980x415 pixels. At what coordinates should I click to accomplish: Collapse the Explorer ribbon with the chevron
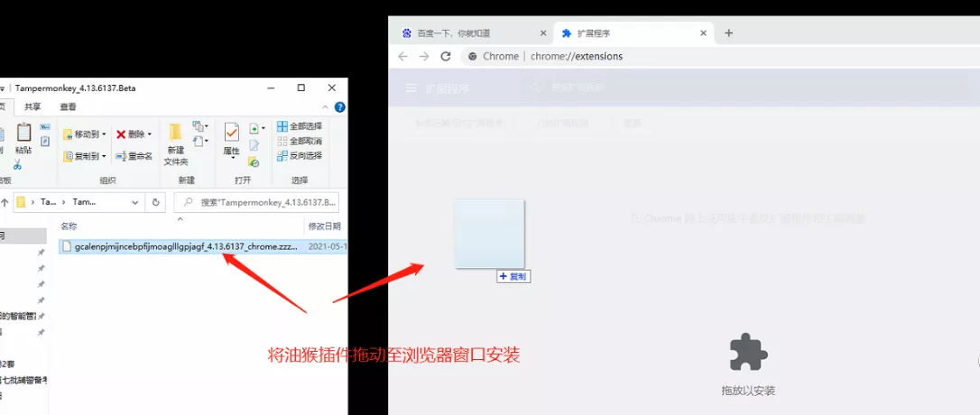coord(325,106)
